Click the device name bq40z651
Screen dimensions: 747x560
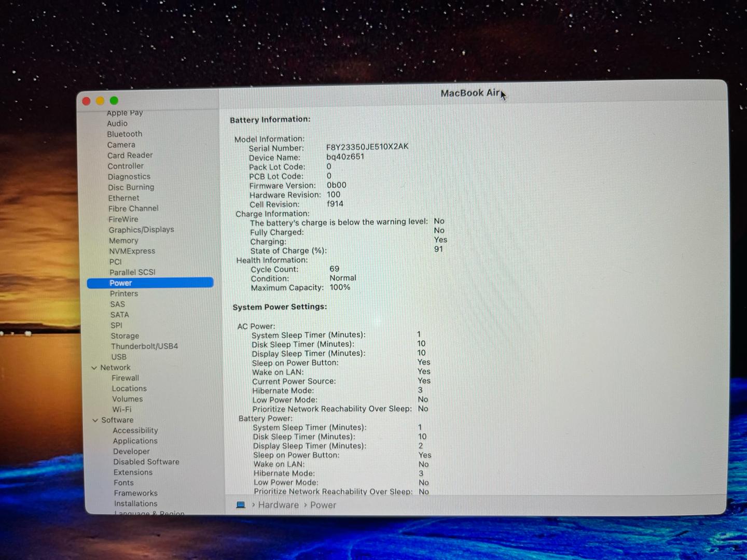coord(345,157)
